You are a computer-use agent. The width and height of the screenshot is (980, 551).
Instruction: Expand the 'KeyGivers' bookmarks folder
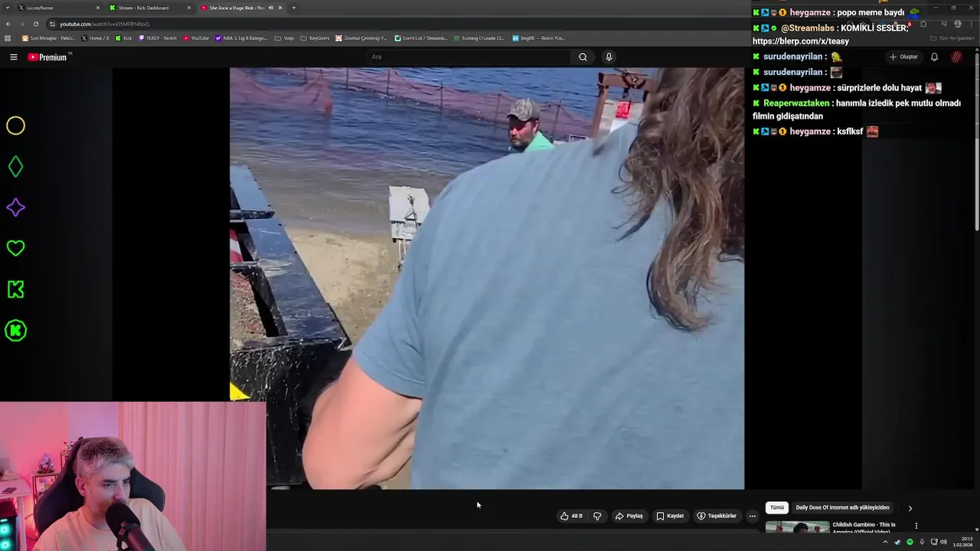[x=315, y=37]
